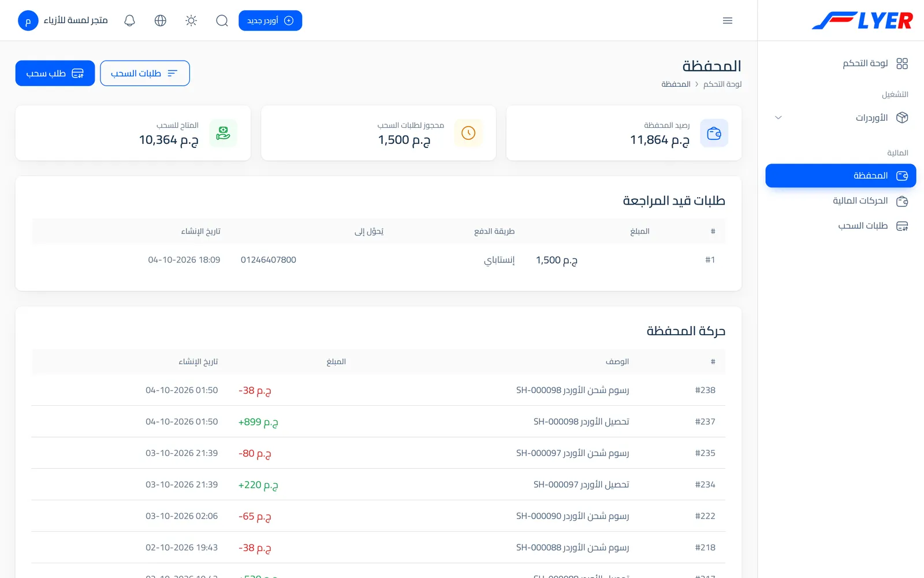Click transaction #235 row number

[705, 453]
